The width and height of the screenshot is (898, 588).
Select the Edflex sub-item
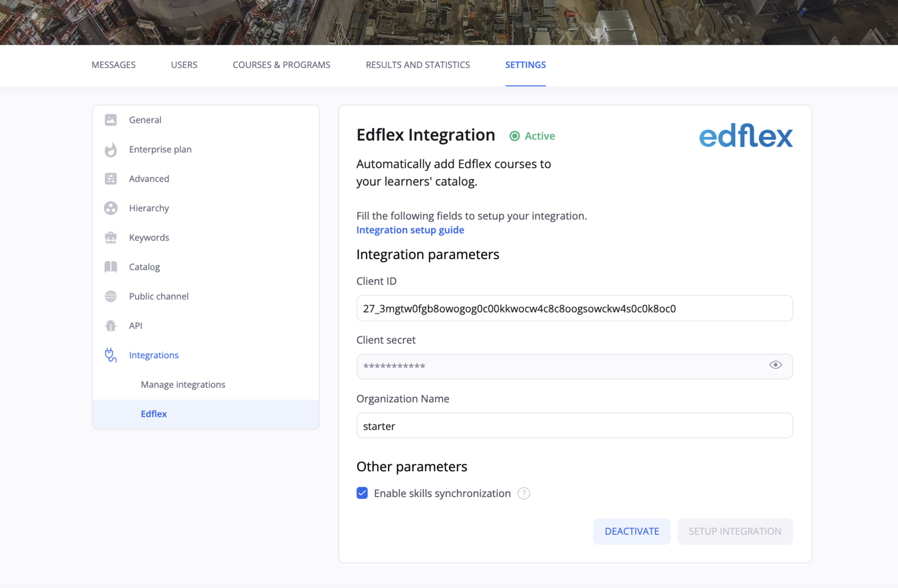tap(206, 414)
